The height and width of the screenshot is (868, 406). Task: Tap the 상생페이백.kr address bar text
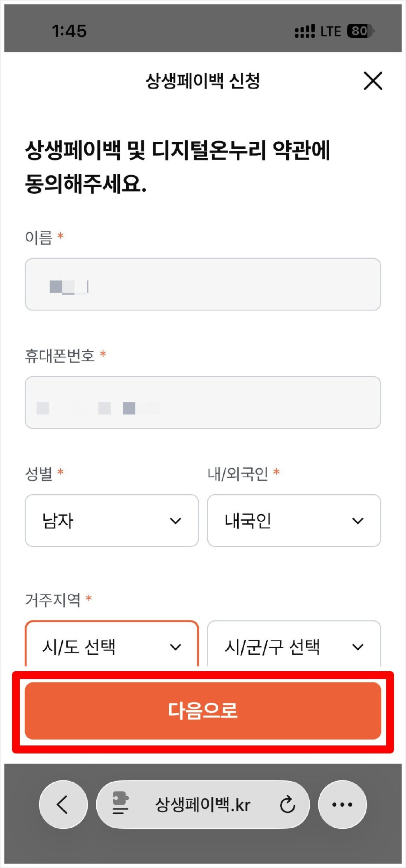pyautogui.click(x=203, y=805)
